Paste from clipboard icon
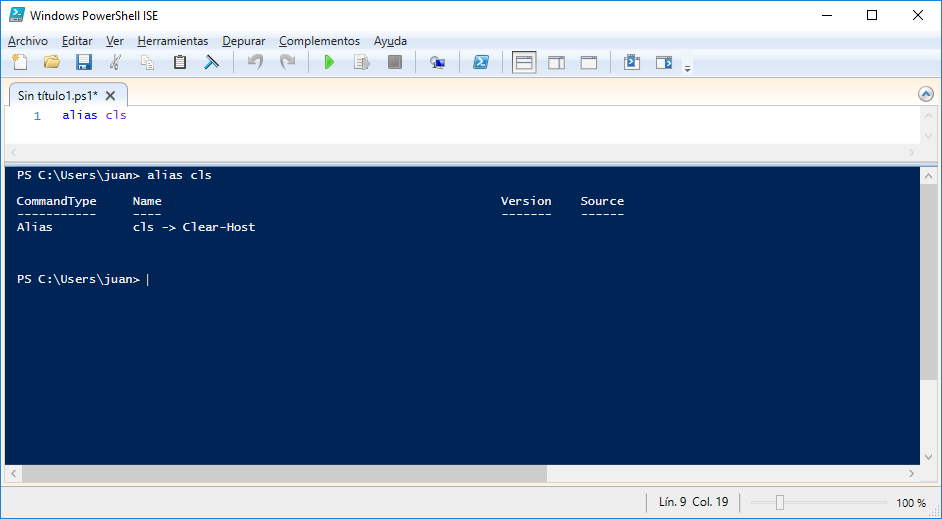Image resolution: width=942 pixels, height=519 pixels. (180, 62)
